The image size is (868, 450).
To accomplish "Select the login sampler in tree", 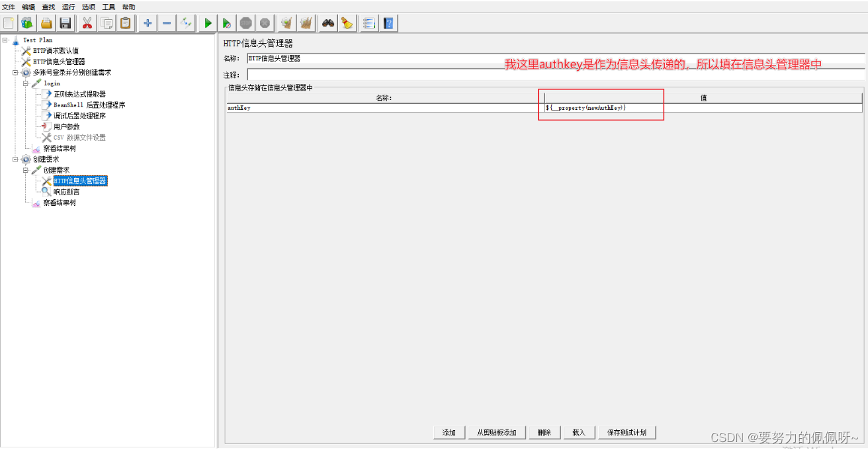I will [52, 83].
